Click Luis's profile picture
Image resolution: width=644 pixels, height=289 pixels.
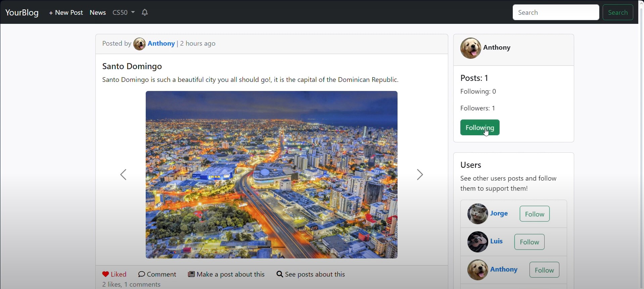tap(477, 242)
